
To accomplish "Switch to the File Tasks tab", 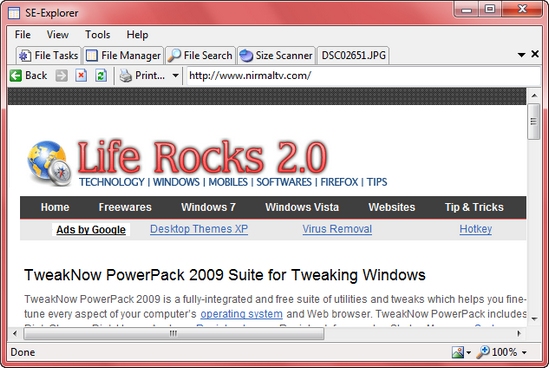I will click(x=48, y=55).
